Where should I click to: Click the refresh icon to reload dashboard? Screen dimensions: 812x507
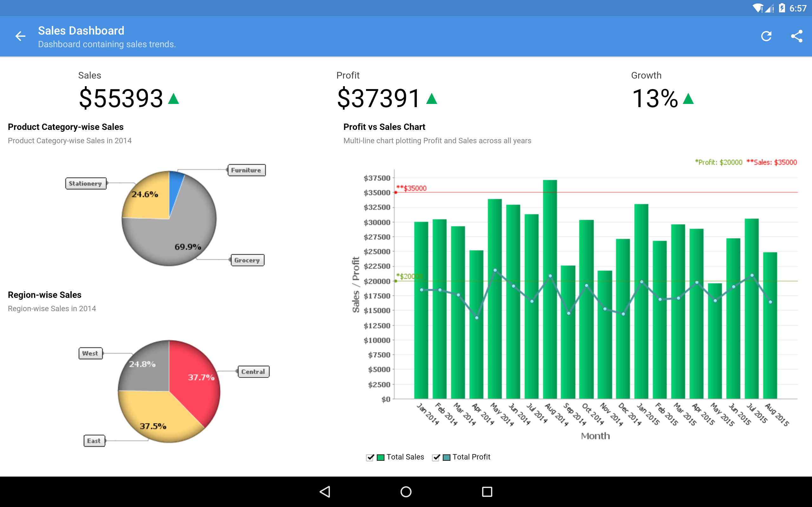point(766,36)
